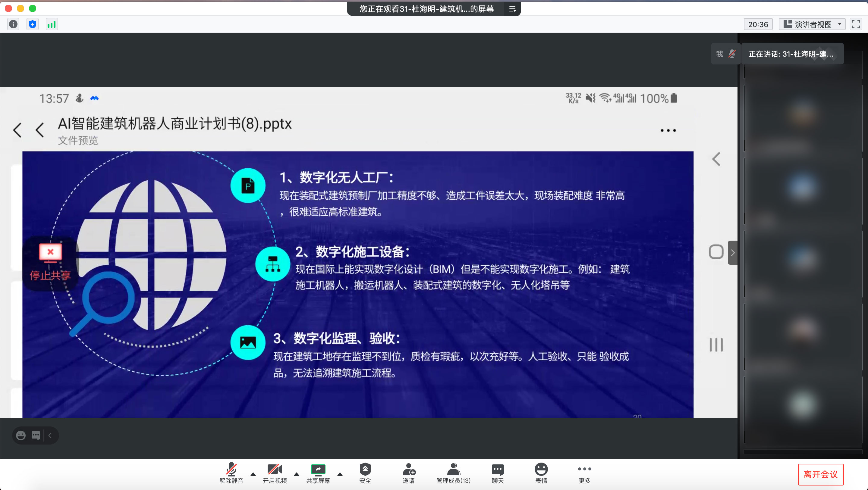Viewport: 868px width, 490px height.
Task: Collapse the participant video side panel
Action: pyautogui.click(x=733, y=253)
